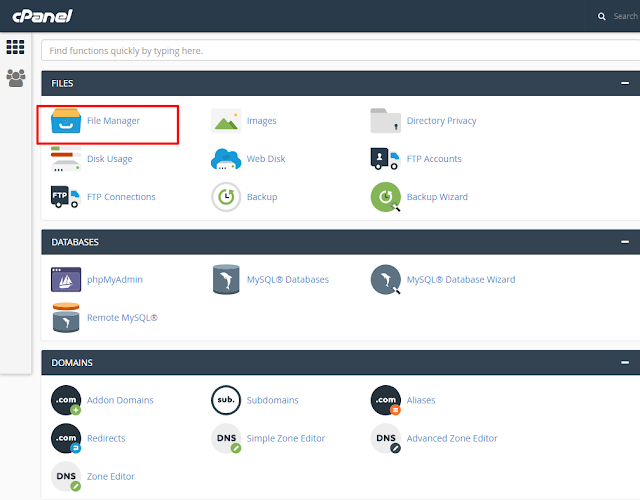The image size is (640, 500).
Task: Open the Zone Editor DNS icon
Action: pyautogui.click(x=66, y=476)
